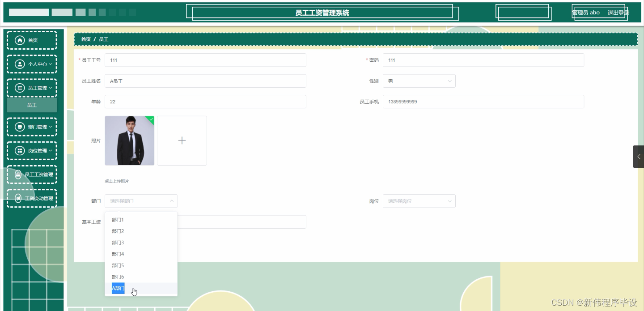Click the 工资变动管理 sidebar icon
The height and width of the screenshot is (311, 644).
[18, 198]
